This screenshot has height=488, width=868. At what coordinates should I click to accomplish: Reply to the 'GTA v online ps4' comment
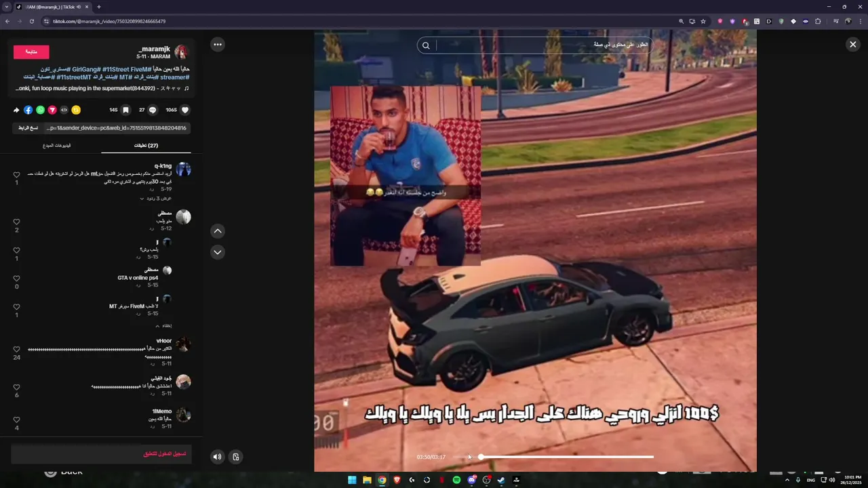pos(138,285)
